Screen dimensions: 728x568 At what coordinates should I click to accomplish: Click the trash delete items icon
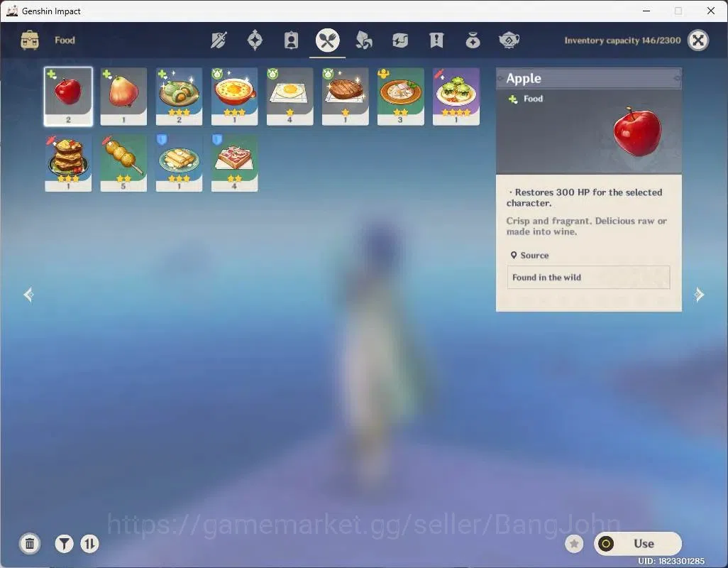click(x=30, y=543)
